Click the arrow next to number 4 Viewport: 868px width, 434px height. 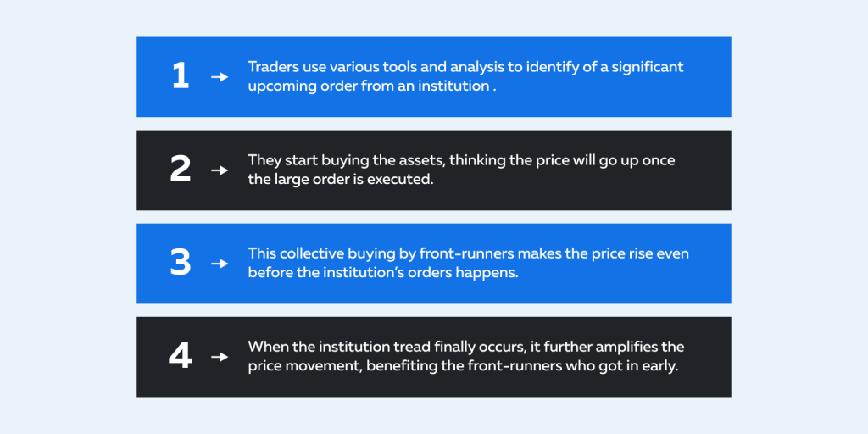pos(220,357)
